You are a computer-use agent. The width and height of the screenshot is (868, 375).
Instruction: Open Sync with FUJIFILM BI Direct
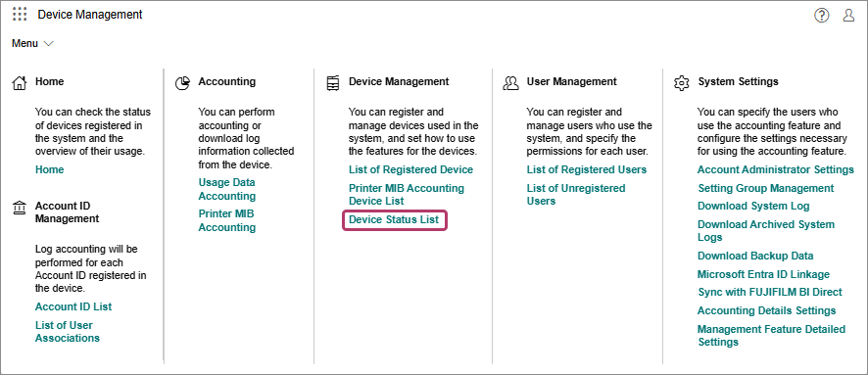pos(770,292)
